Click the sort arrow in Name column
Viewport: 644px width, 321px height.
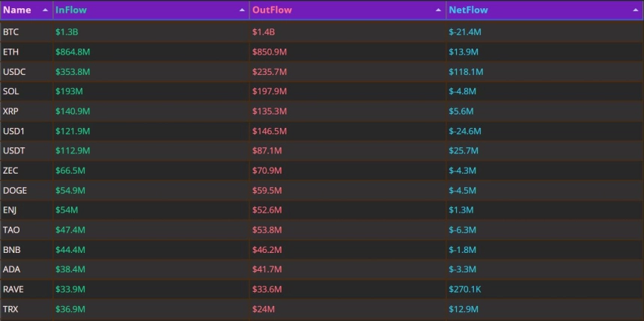tap(45, 10)
